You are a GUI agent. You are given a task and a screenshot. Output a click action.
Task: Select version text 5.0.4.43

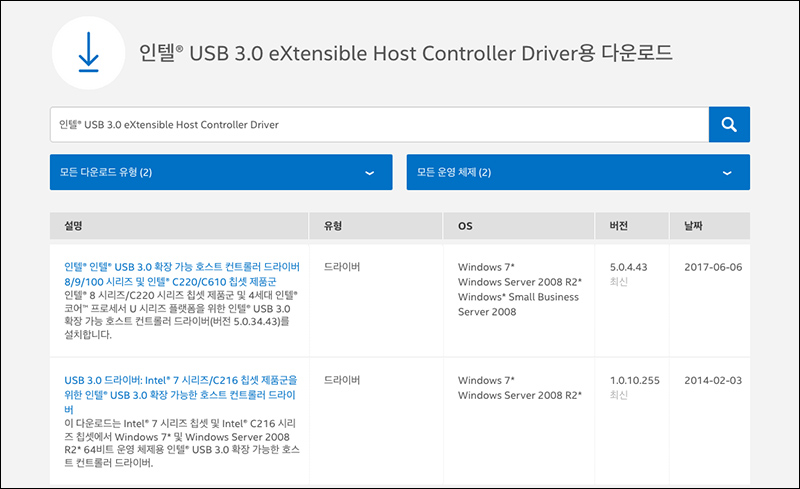[x=629, y=267]
